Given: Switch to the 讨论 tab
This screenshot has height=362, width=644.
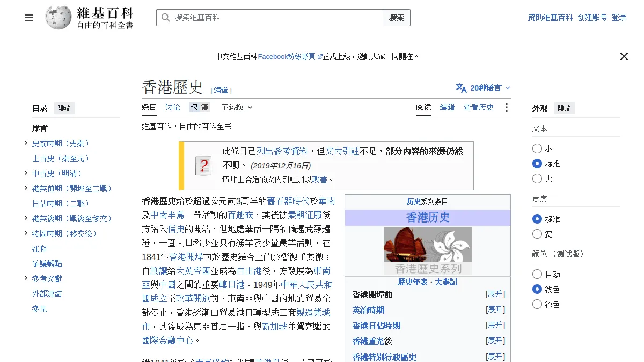Looking at the screenshot, I should click(x=173, y=107).
